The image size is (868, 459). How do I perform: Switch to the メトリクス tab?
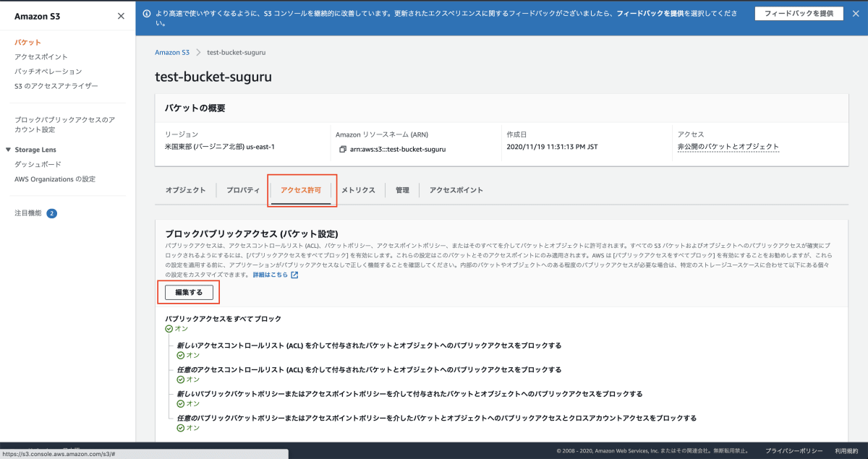(358, 190)
